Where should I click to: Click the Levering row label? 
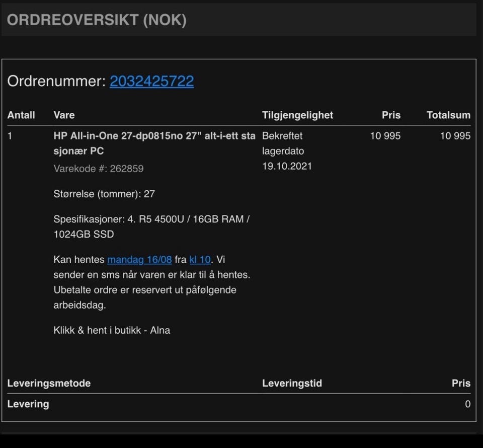pyautogui.click(x=28, y=404)
